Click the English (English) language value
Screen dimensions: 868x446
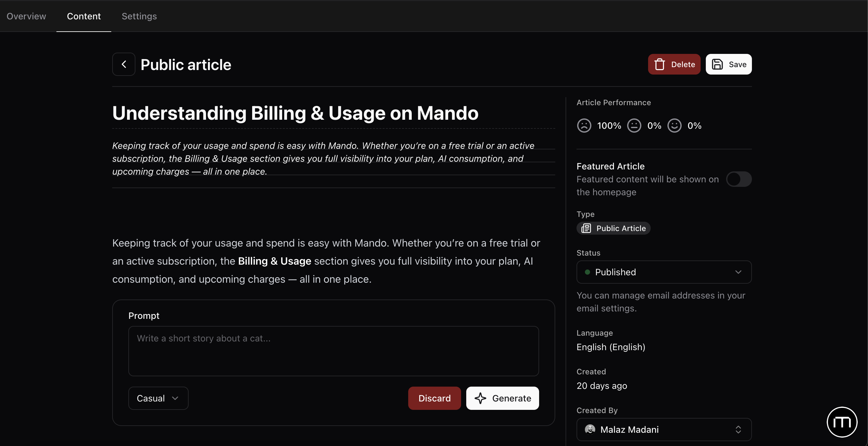point(611,347)
